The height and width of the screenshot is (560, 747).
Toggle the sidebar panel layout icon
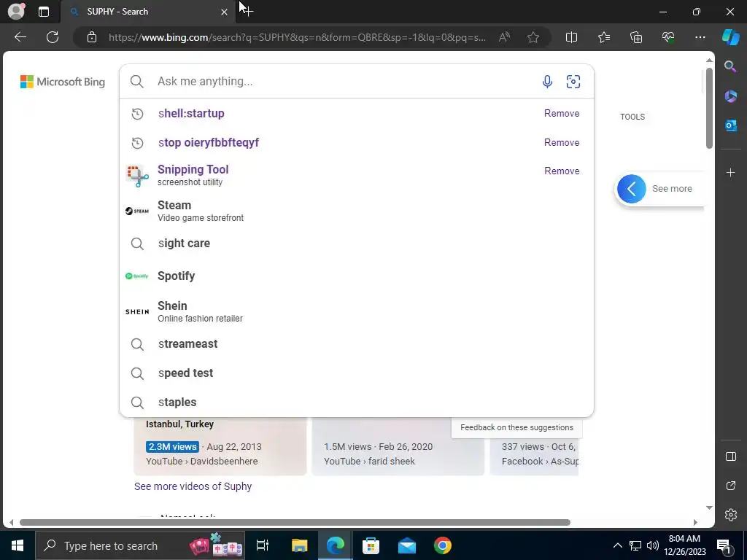[x=731, y=456]
